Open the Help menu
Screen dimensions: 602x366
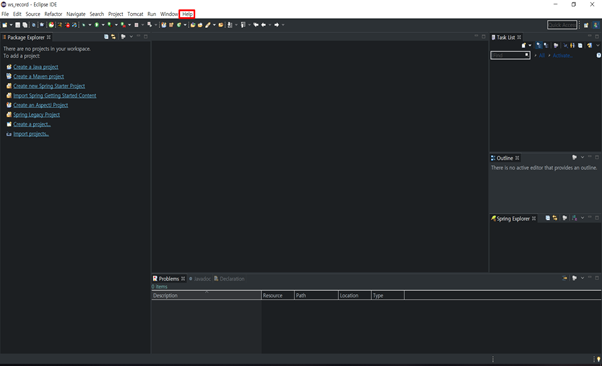[187, 14]
